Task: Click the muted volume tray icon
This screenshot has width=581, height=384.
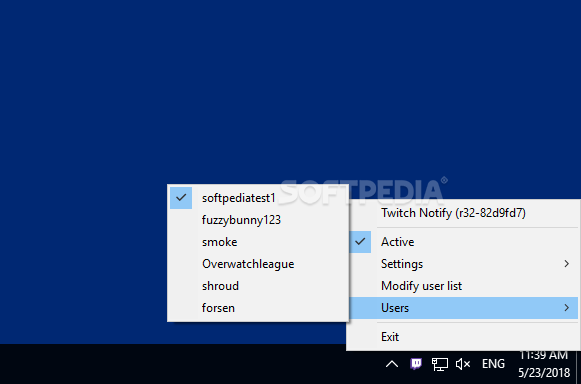Action: pos(463,364)
